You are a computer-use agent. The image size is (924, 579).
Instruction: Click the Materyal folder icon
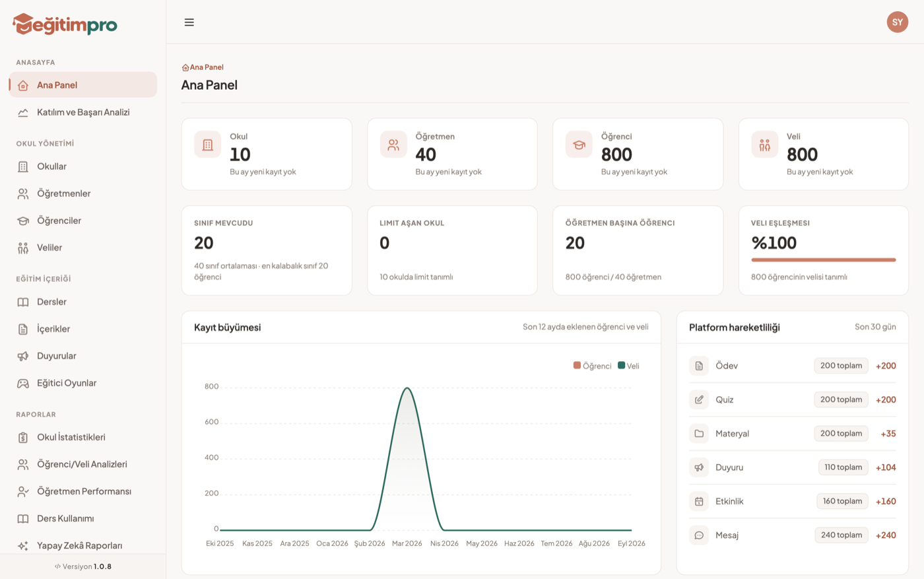(x=699, y=434)
